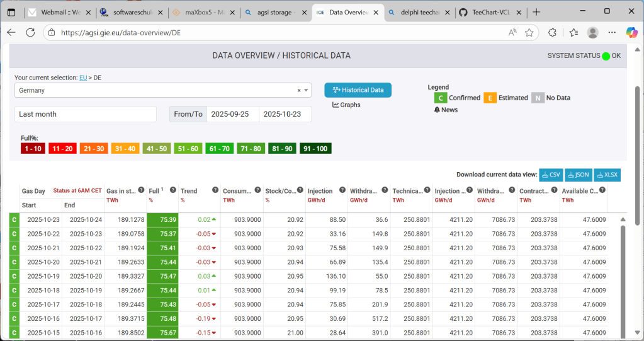Viewport: 644px width, 341px height.
Task: Click the 1 - 10 Full% red swatch
Action: 31,149
